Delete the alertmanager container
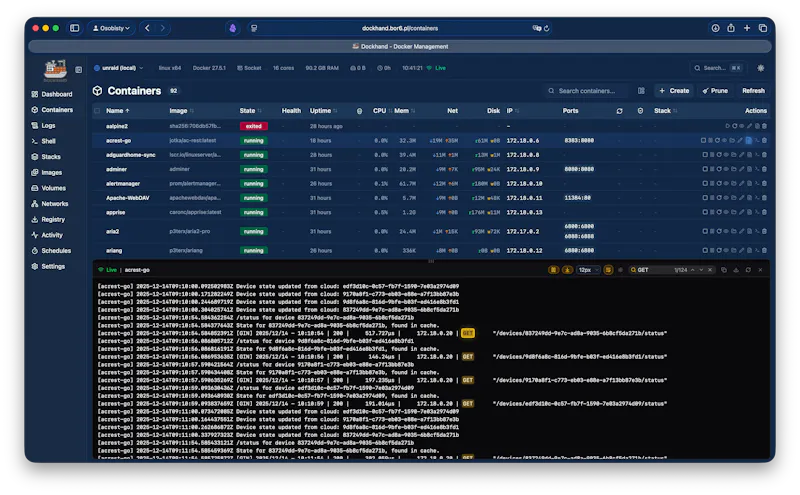 click(764, 183)
